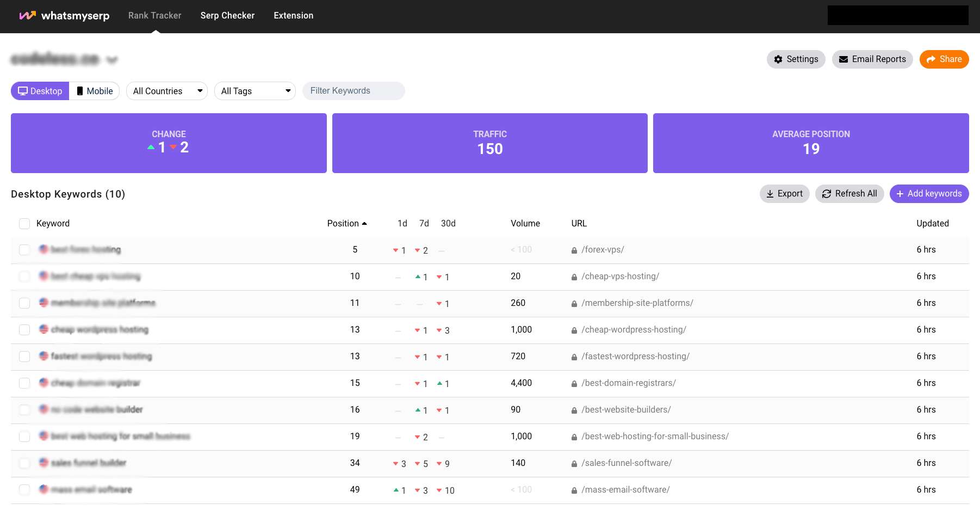Click the Filter Keywords input field
The height and width of the screenshot is (522, 980).
[x=353, y=91]
